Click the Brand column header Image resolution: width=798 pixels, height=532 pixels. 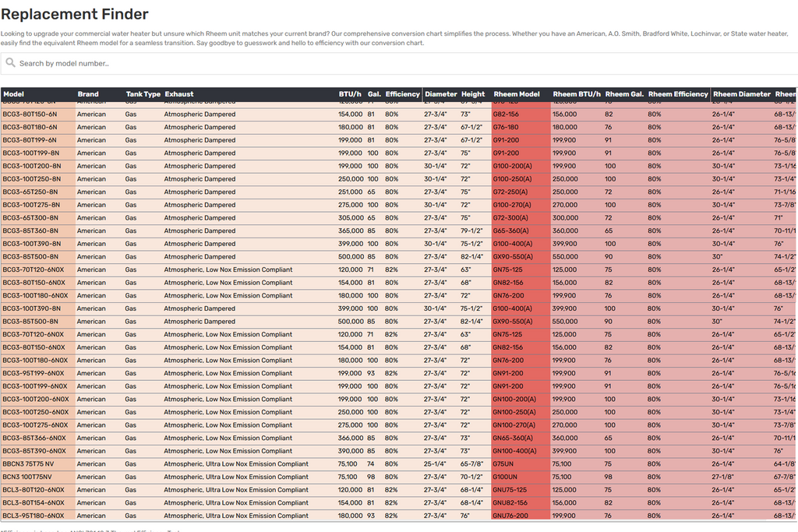(88, 94)
